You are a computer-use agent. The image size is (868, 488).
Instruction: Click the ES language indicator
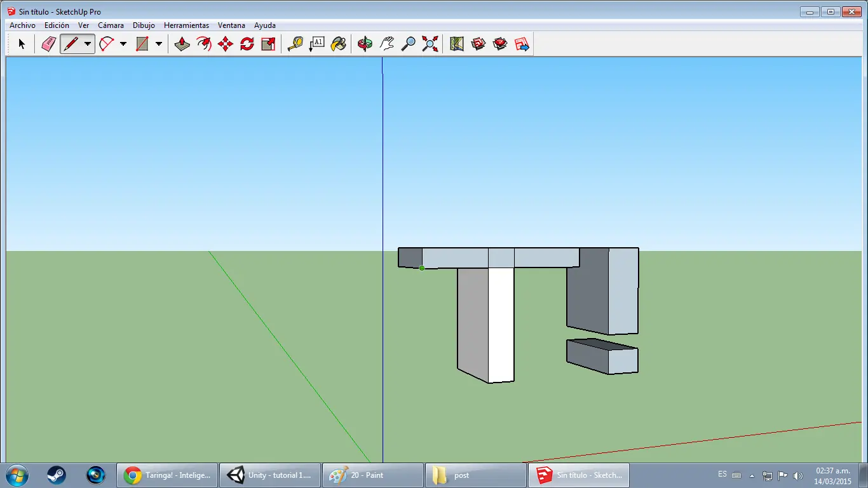(x=722, y=475)
